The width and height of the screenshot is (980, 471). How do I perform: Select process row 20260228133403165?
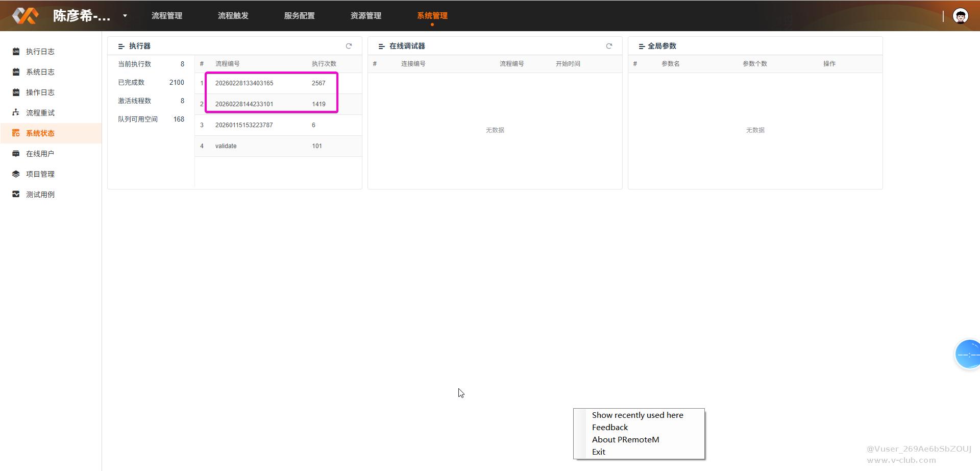coord(244,83)
